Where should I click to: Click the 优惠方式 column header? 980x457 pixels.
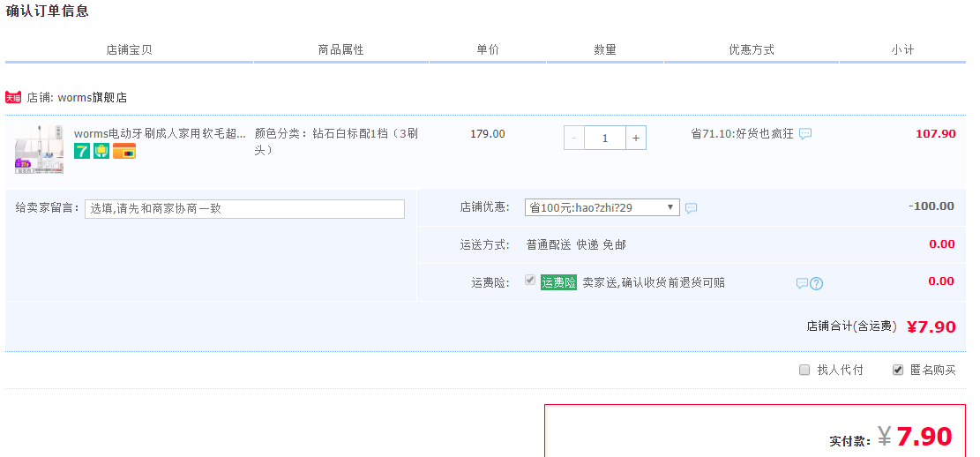pos(752,50)
